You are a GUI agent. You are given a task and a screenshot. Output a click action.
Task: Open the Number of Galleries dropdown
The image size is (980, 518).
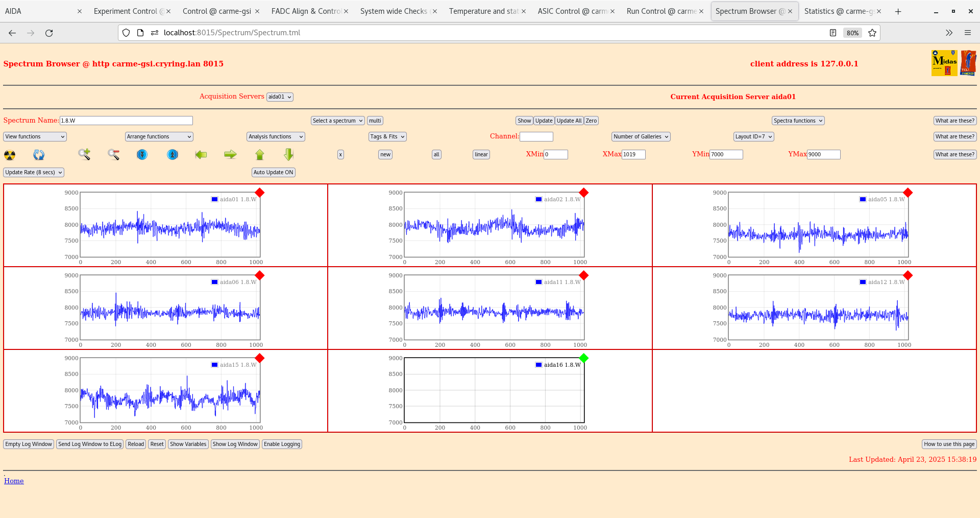pos(640,136)
